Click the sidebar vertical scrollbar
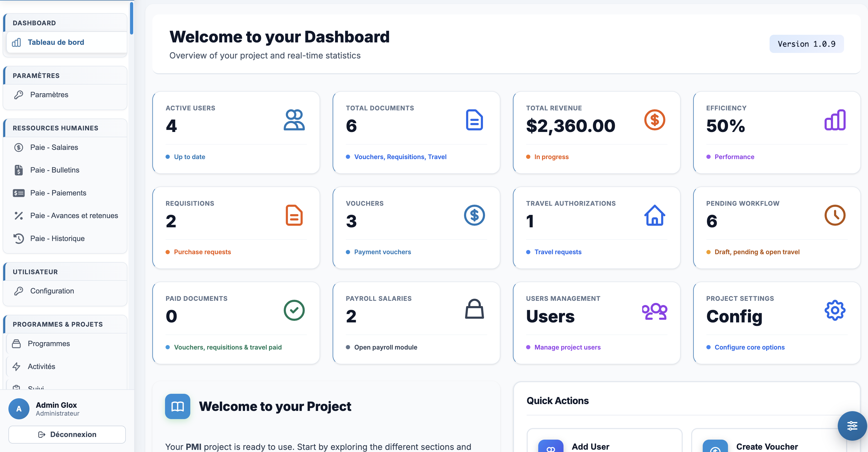 point(131,18)
